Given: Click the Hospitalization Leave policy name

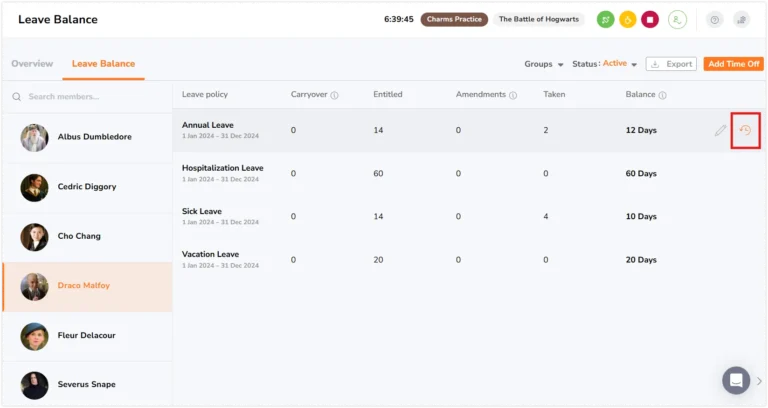Looking at the screenshot, I should (x=222, y=168).
